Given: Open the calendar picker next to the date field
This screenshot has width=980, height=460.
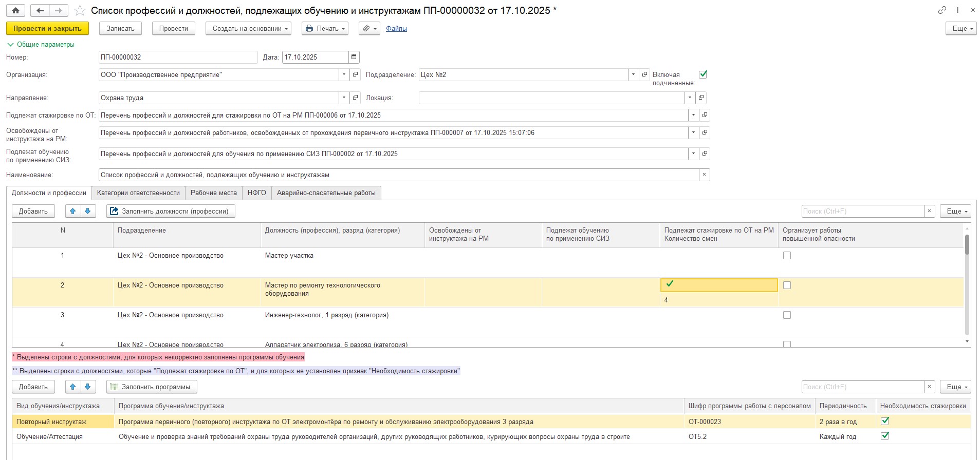Looking at the screenshot, I should (354, 57).
